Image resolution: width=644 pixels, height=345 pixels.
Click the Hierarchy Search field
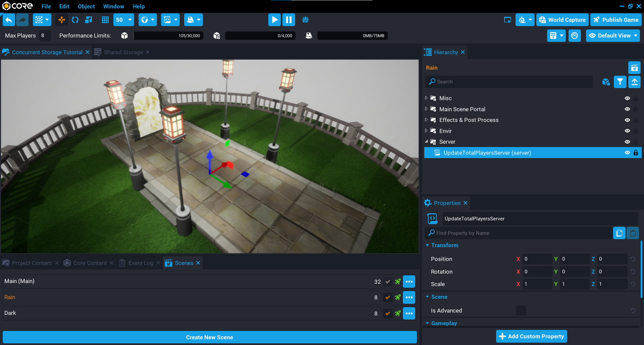point(510,82)
